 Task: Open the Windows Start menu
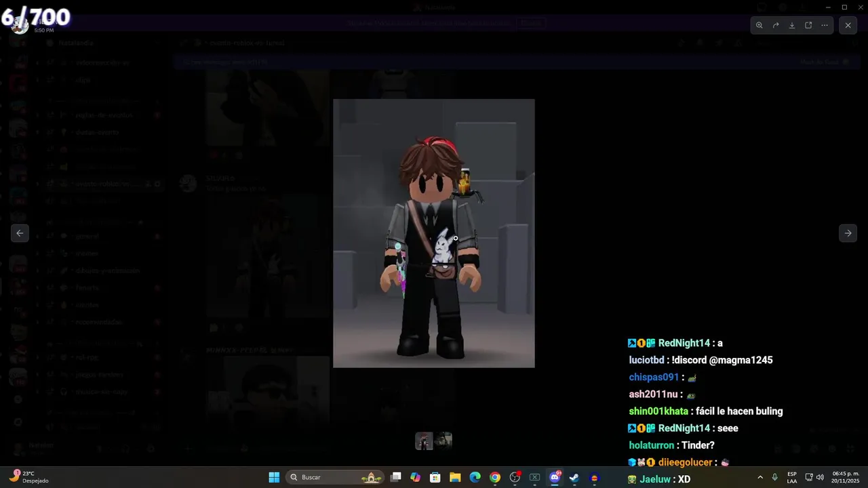pyautogui.click(x=274, y=477)
